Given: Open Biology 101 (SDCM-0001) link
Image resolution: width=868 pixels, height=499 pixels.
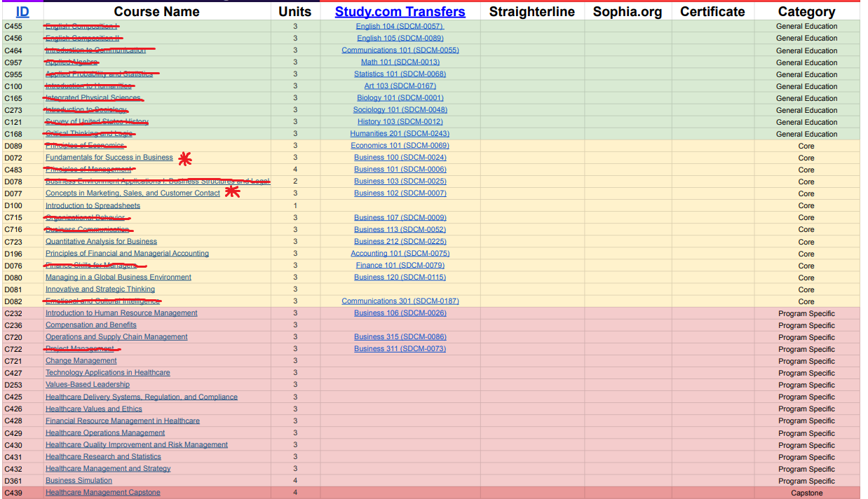Looking at the screenshot, I should (x=400, y=98).
